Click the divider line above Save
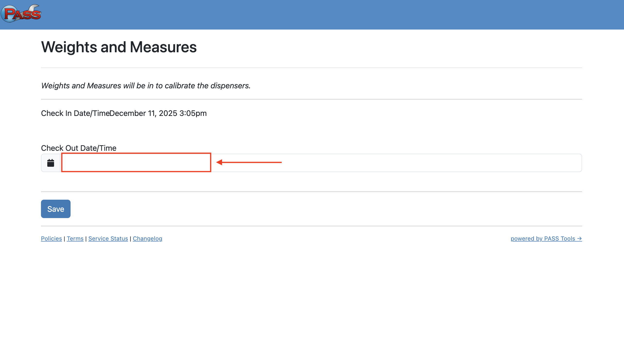 [311, 192]
